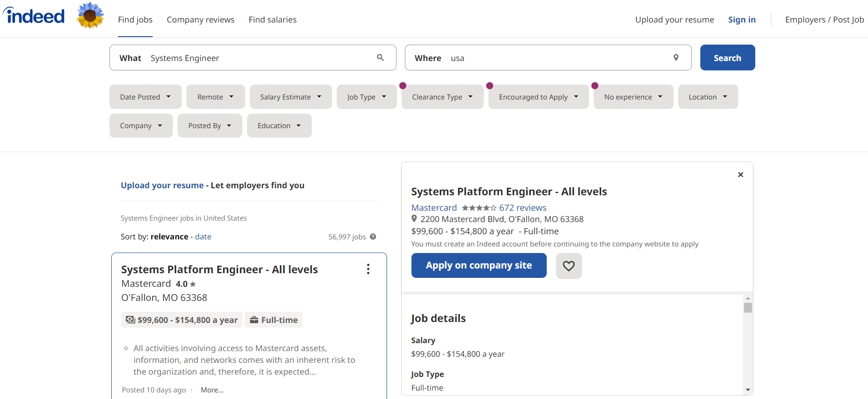Expand the Clearance Type filter

[442, 97]
